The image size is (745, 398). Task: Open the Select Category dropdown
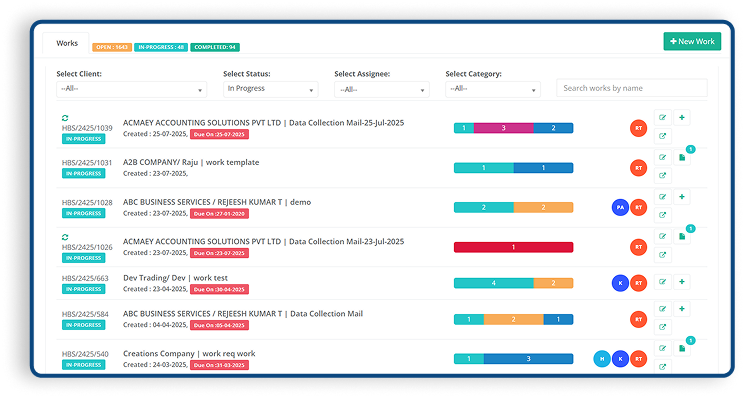(493, 89)
